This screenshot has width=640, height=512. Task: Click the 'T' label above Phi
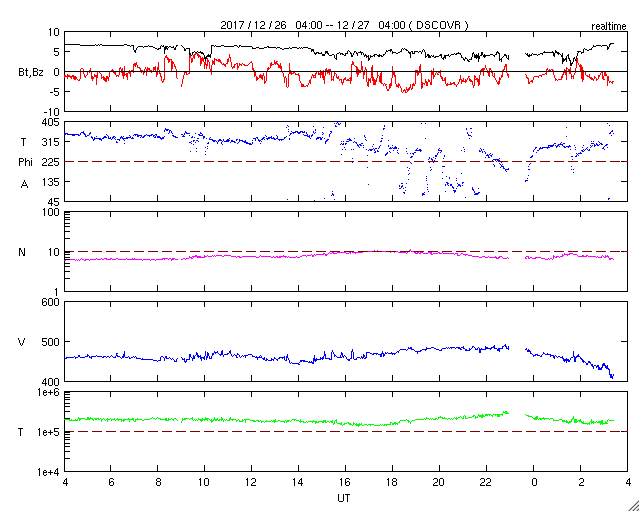(x=22, y=142)
